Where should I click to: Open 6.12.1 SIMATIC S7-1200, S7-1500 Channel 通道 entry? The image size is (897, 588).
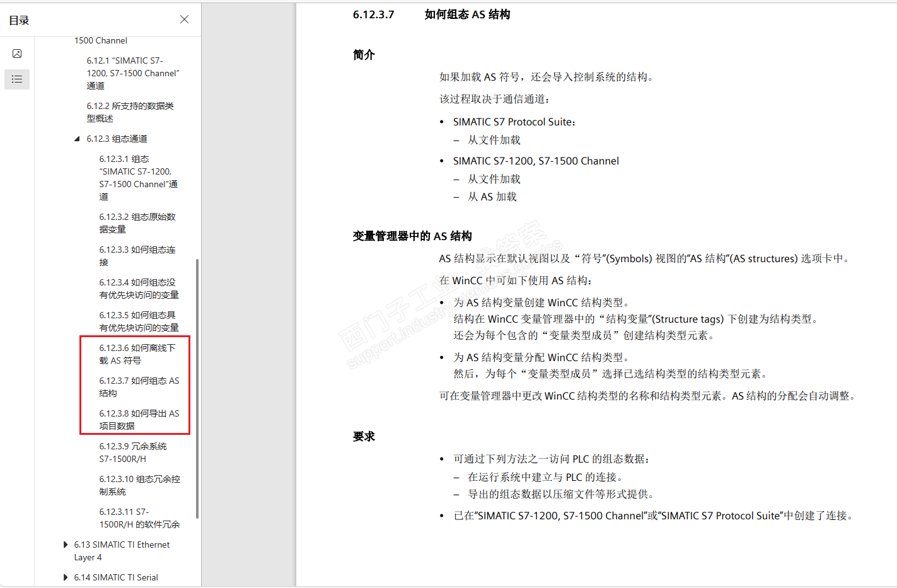click(133, 73)
